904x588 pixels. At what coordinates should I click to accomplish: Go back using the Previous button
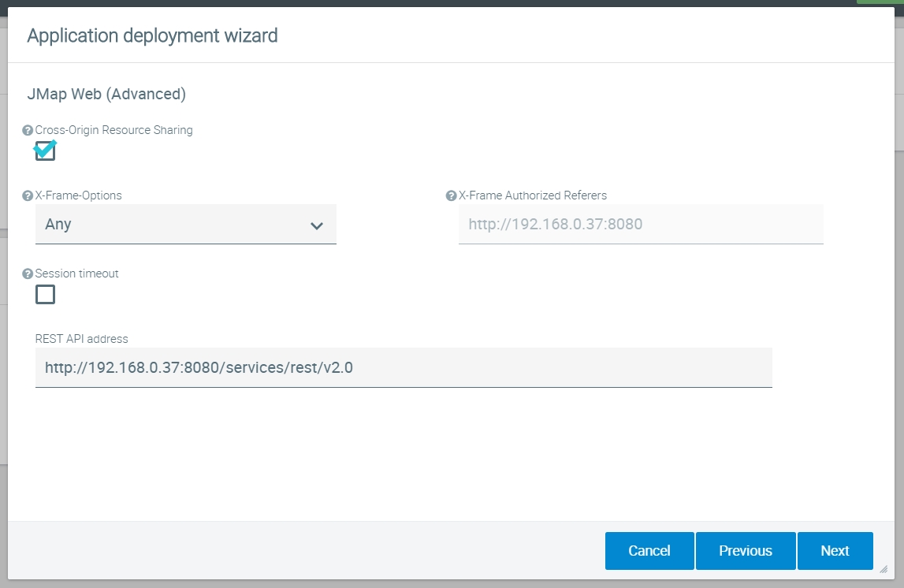coord(745,551)
